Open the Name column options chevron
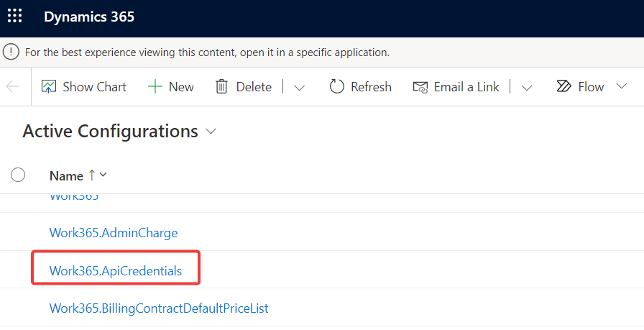 (103, 175)
